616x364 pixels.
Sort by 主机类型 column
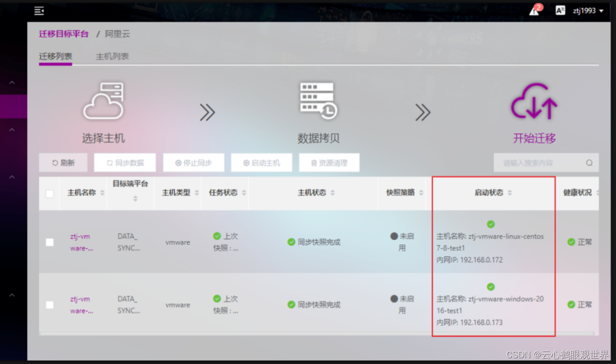(197, 193)
